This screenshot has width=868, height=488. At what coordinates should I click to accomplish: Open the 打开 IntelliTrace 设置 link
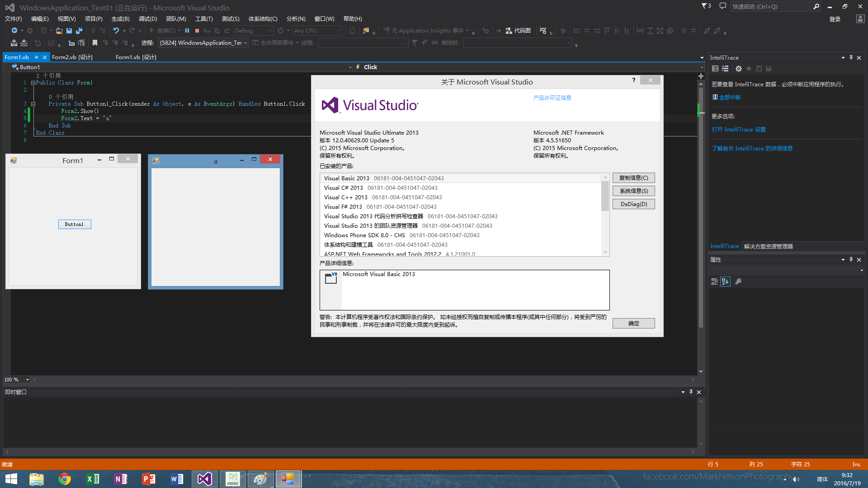point(739,130)
